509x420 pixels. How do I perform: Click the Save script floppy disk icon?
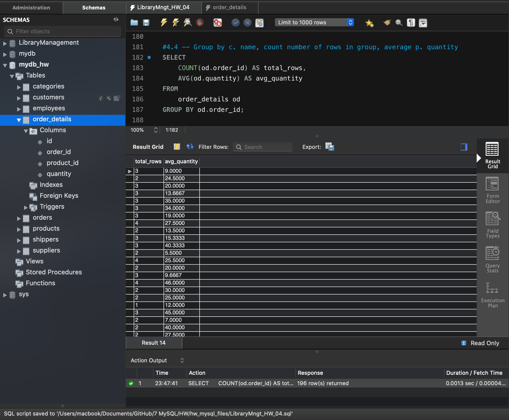(146, 23)
